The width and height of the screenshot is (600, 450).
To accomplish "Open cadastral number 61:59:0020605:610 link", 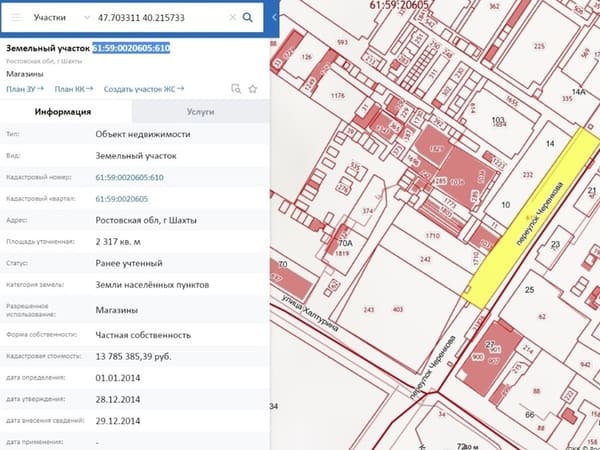I will (x=129, y=178).
